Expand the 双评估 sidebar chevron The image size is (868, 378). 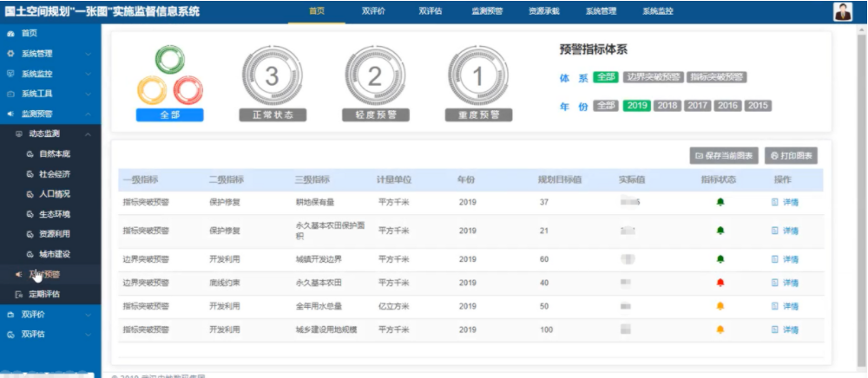(x=88, y=335)
